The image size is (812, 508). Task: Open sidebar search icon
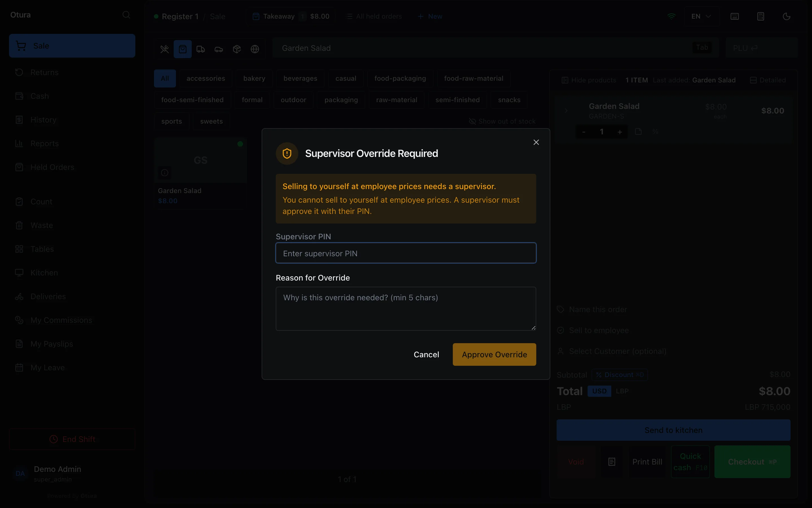pyautogui.click(x=126, y=15)
